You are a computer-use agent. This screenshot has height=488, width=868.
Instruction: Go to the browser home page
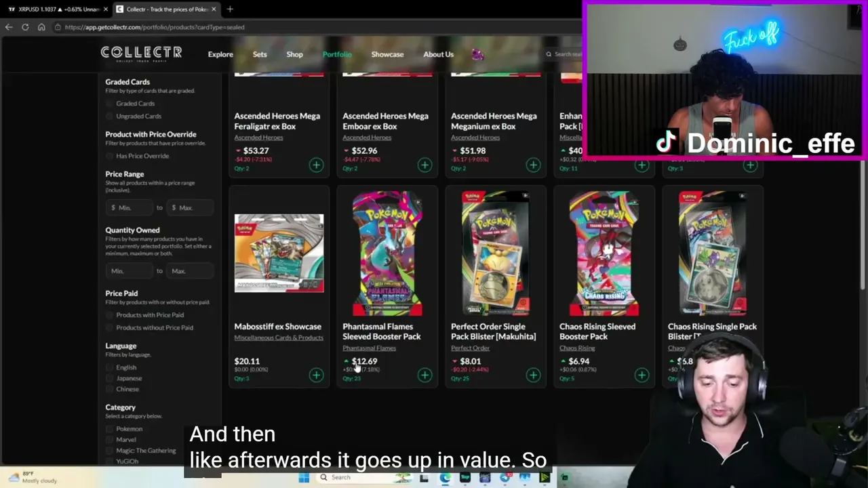41,27
